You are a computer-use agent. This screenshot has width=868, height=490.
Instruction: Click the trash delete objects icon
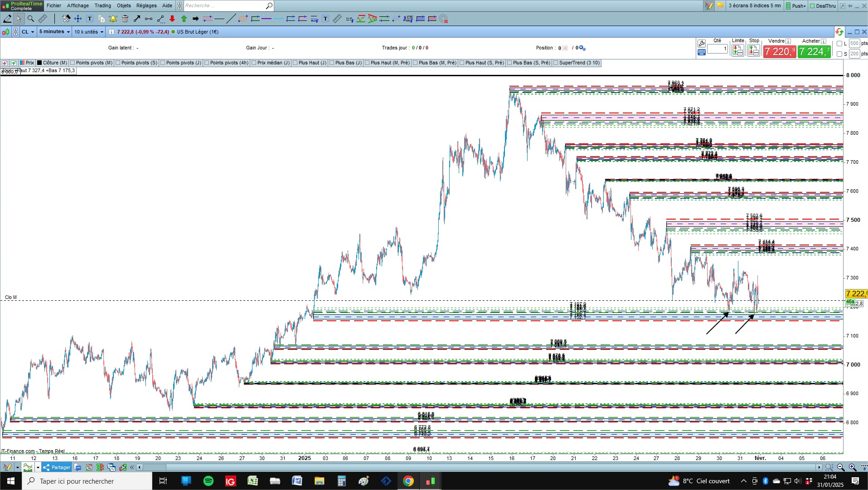click(x=125, y=19)
